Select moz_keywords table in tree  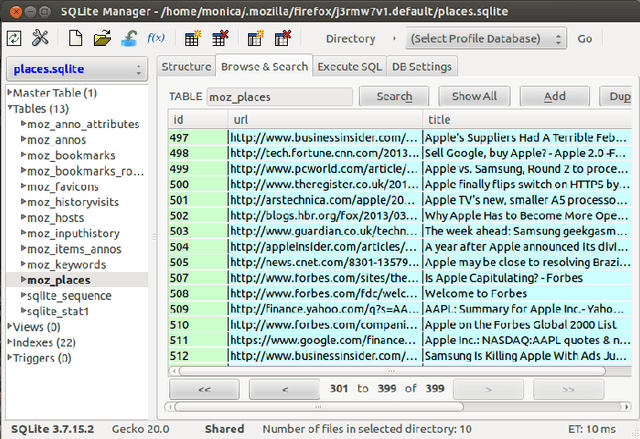67,265
